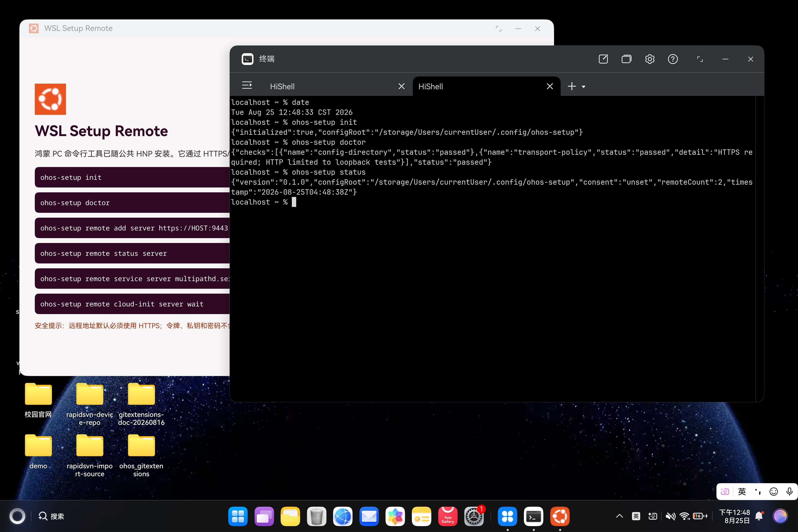This screenshot has width=798, height=532.
Task: Open the Mail app in the dock
Action: 369,516
